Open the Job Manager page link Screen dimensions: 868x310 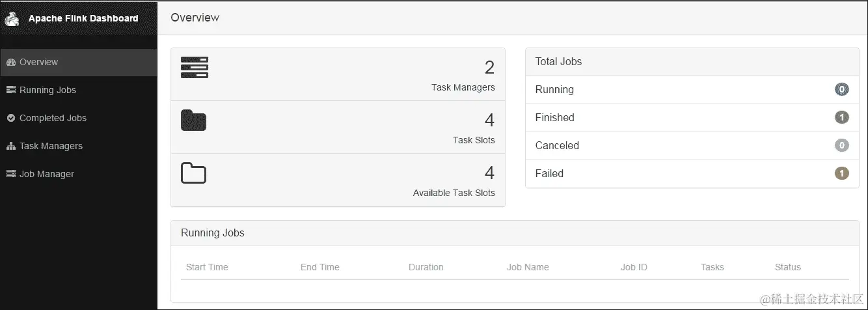[46, 174]
